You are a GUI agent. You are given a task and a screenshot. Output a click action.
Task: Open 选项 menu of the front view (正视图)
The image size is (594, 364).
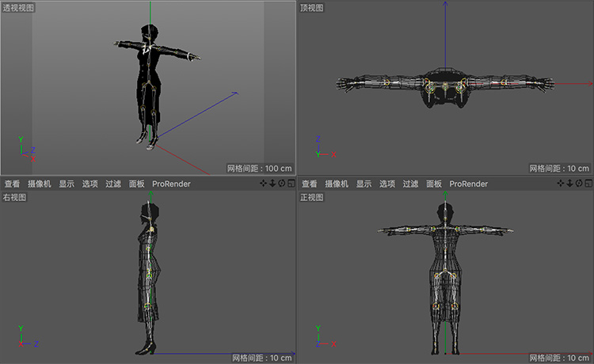[x=387, y=184]
